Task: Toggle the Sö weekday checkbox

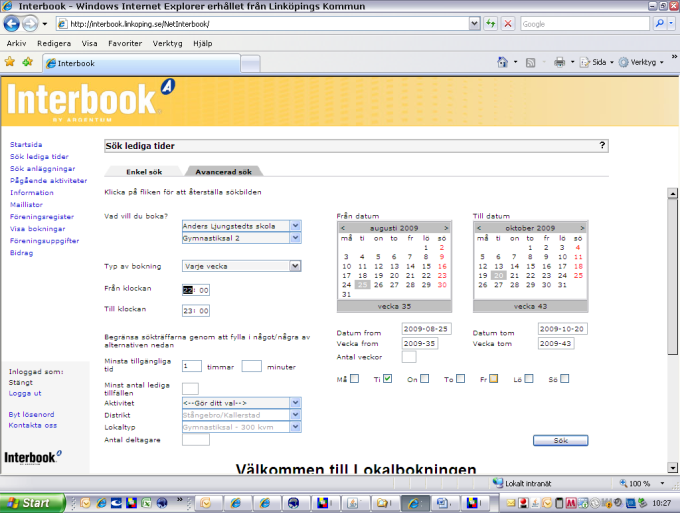Action: [564, 379]
